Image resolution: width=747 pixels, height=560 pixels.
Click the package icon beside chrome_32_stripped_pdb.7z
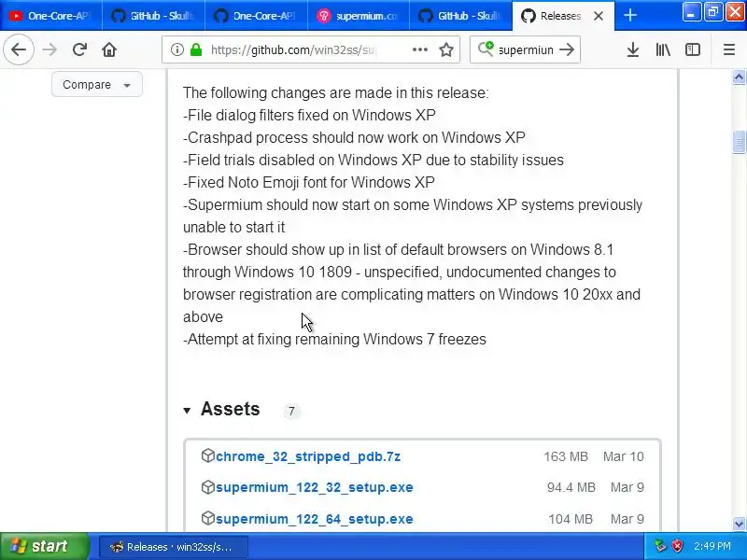pos(207,455)
